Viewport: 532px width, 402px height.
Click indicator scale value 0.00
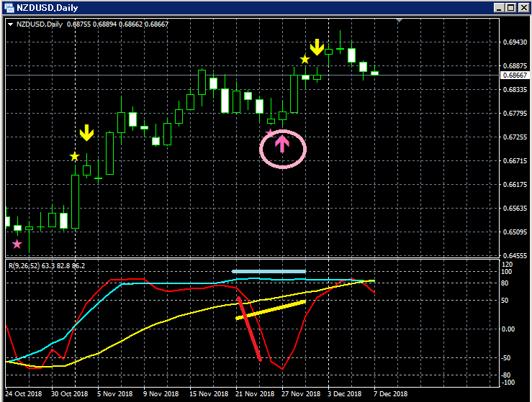(508, 329)
